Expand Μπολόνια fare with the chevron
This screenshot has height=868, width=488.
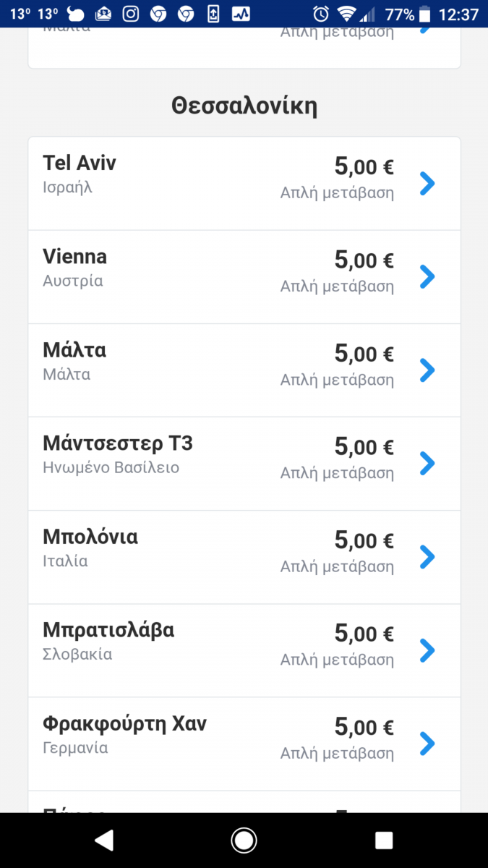427,556
